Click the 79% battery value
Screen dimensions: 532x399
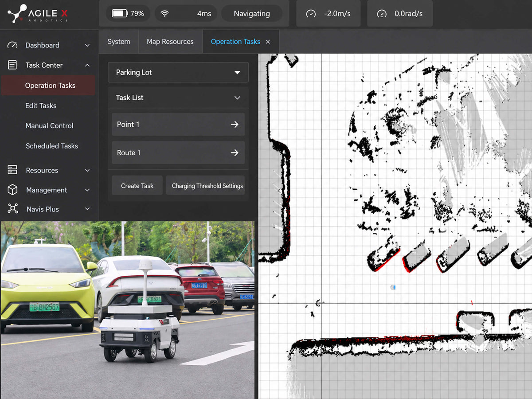pos(137,14)
